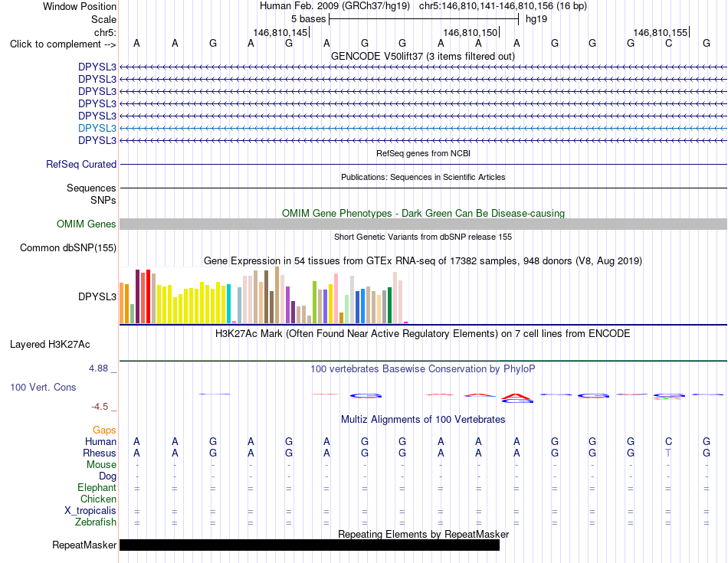The height and width of the screenshot is (563, 728).
Task: Click the large red A in the PhyloP track
Action: [x=516, y=396]
